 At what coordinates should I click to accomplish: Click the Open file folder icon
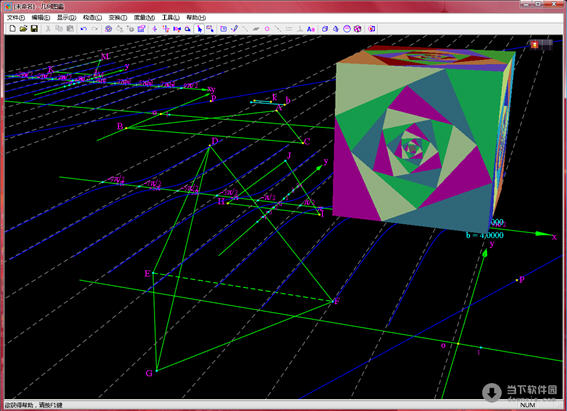click(x=24, y=29)
